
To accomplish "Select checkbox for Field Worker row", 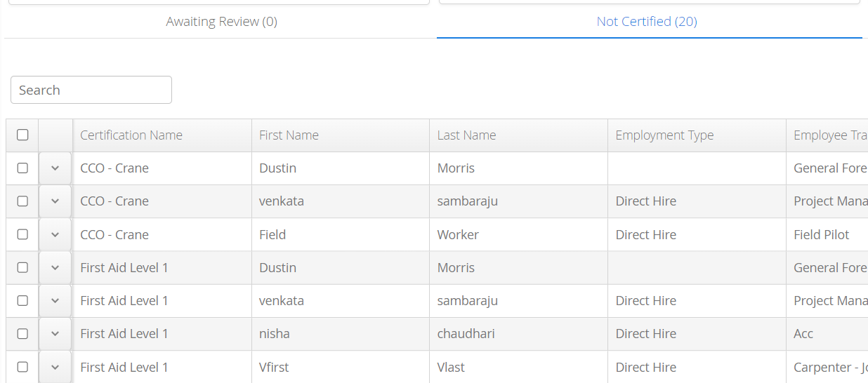I will coord(22,234).
